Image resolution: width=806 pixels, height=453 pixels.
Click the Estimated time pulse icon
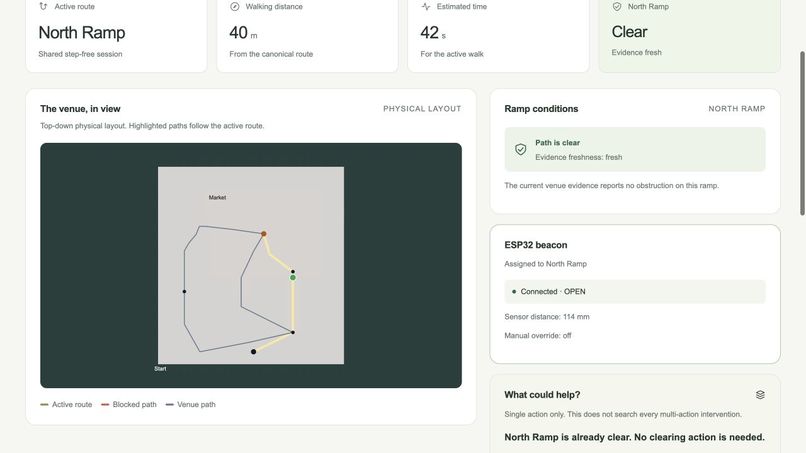click(426, 6)
